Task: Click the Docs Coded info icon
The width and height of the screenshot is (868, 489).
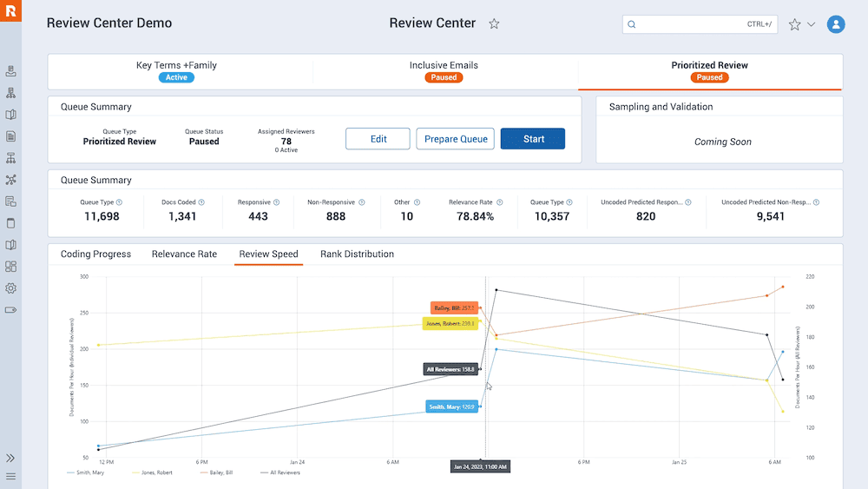Action: pos(201,202)
